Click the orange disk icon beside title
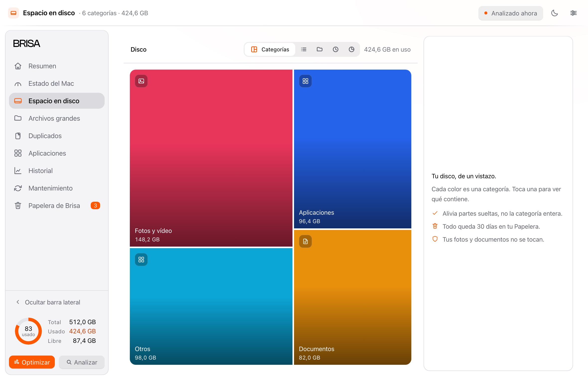This screenshot has width=588, height=379. click(13, 13)
